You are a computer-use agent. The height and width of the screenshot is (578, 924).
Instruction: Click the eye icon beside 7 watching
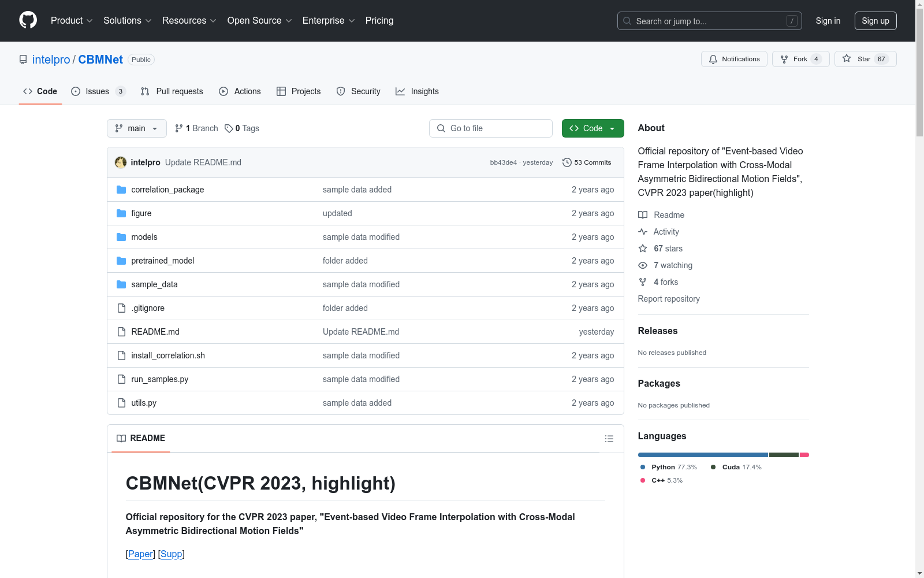[643, 265]
